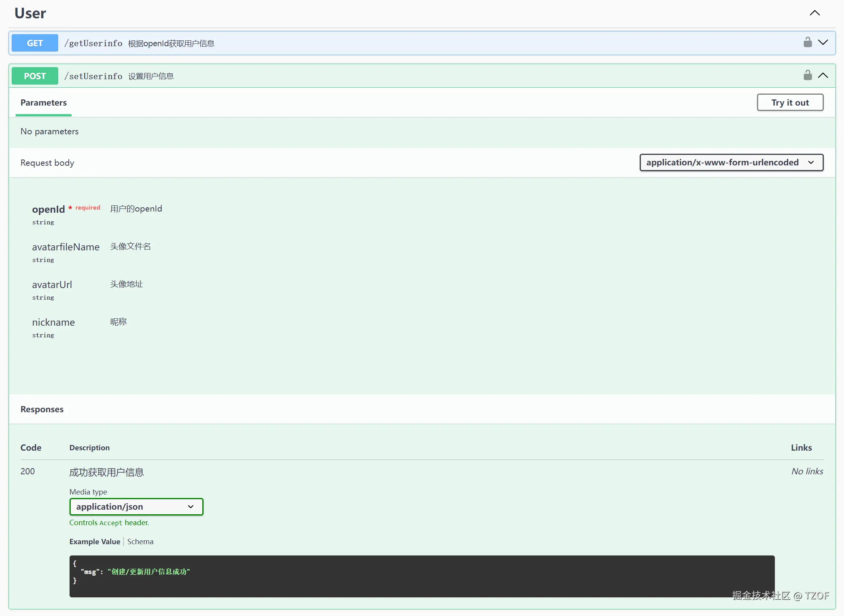Click the User tag heading

30,13
